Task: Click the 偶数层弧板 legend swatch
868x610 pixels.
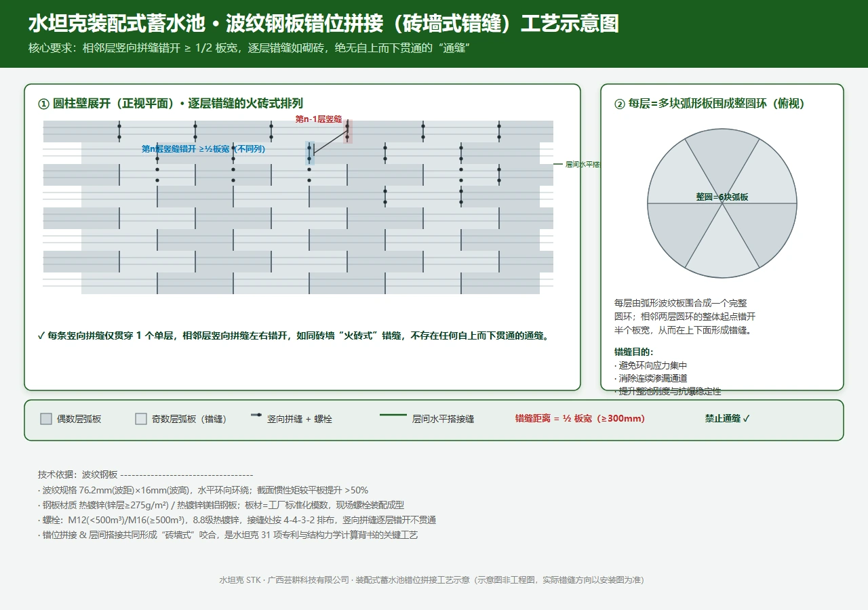Action: [x=46, y=419]
